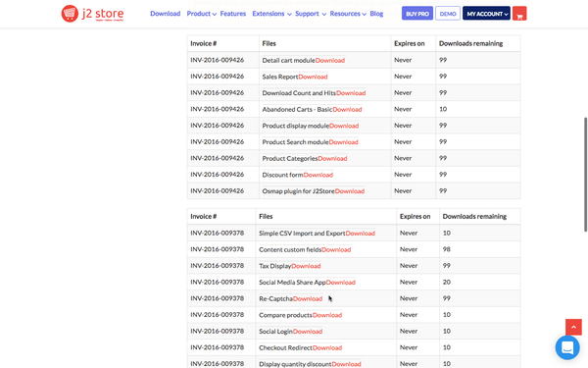Select invoice INV-2016-009426 in the Detail cart module row
This screenshot has height=368, width=588.
click(218, 60)
